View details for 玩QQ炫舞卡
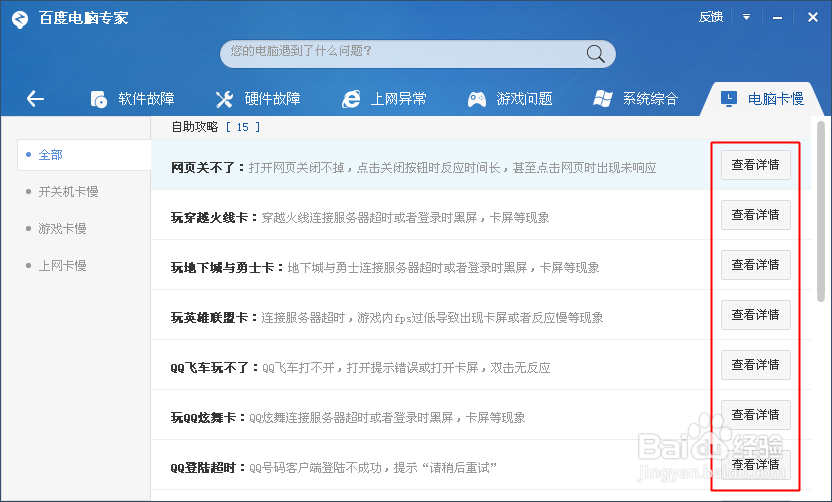Viewport: 832px width, 502px height. 756,414
